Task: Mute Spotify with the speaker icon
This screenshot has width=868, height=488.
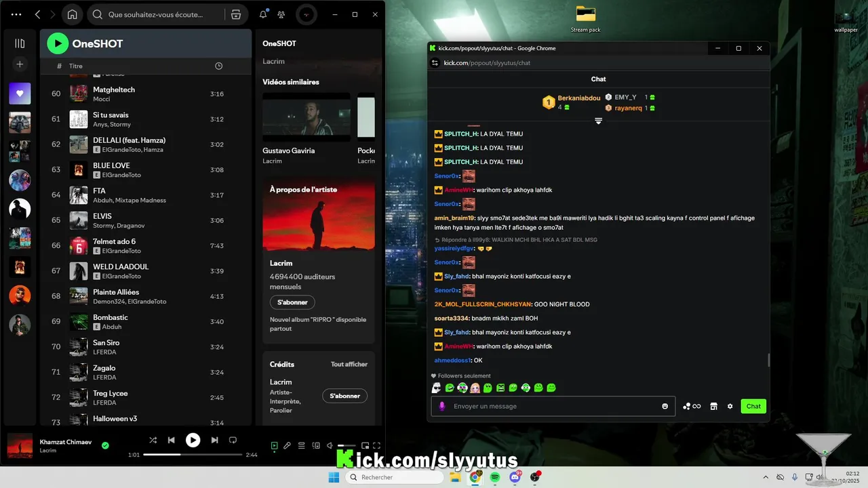Action: [x=330, y=445]
